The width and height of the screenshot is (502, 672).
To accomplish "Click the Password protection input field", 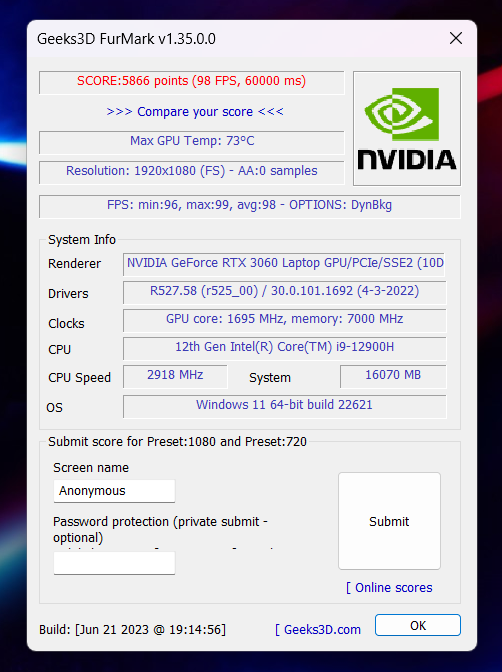I will [x=114, y=563].
